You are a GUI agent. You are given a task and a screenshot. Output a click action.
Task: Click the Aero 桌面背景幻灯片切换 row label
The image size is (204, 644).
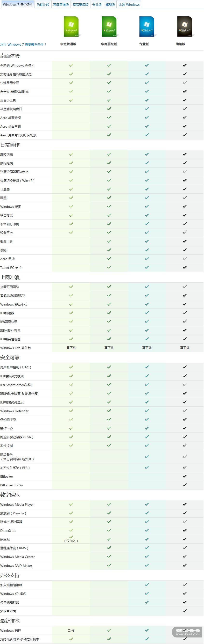[19, 135]
